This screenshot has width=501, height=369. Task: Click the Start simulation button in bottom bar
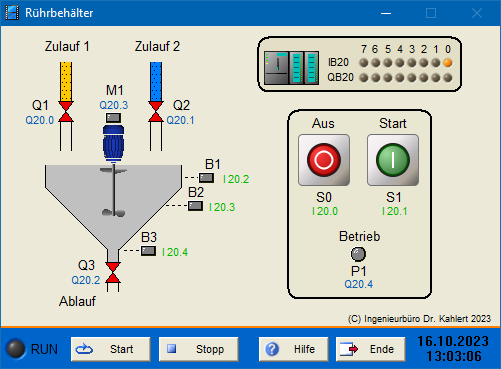111,349
